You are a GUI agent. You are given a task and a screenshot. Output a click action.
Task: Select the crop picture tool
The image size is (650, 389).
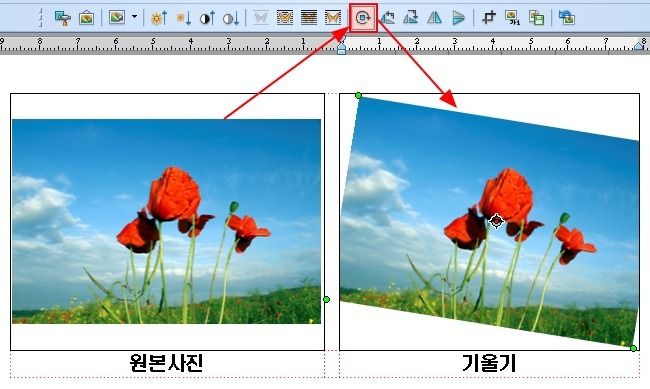[x=489, y=18]
